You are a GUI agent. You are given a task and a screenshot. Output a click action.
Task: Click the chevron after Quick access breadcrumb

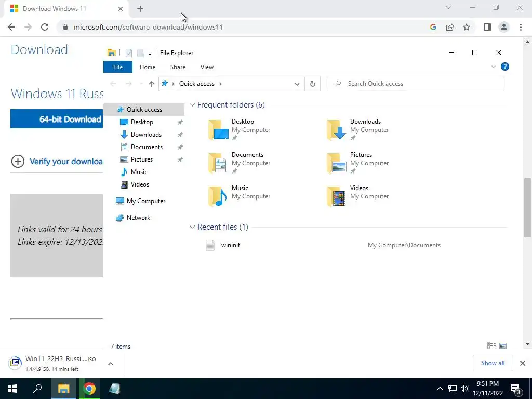pyautogui.click(x=220, y=84)
